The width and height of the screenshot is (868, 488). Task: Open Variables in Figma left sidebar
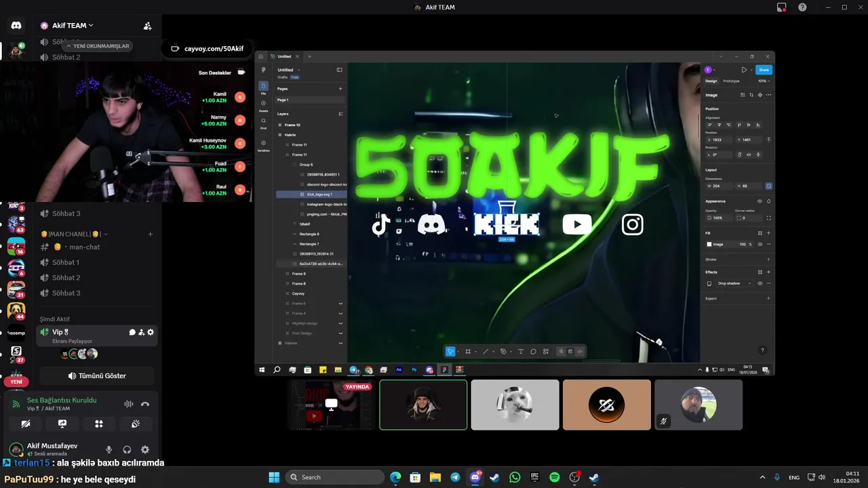(263, 145)
